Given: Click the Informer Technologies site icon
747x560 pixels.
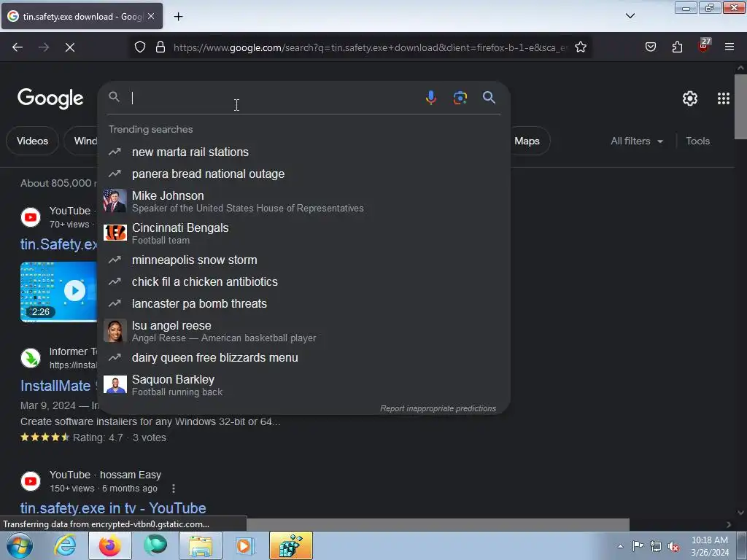Looking at the screenshot, I should point(31,358).
